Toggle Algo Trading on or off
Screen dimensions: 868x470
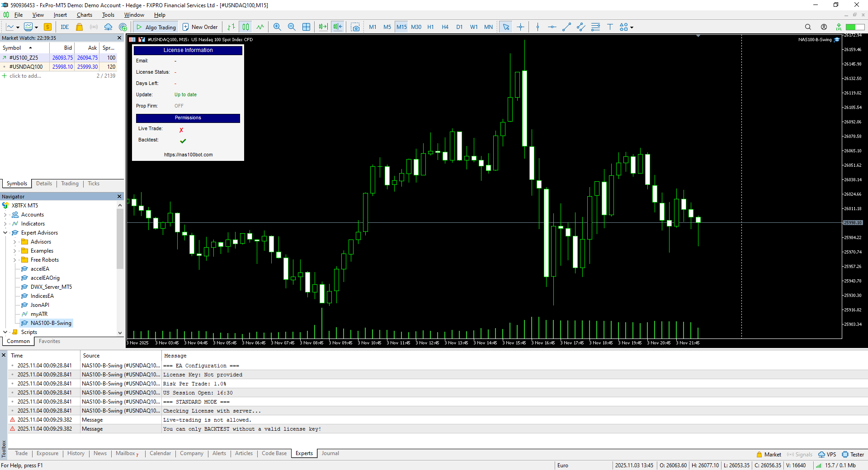coord(156,27)
